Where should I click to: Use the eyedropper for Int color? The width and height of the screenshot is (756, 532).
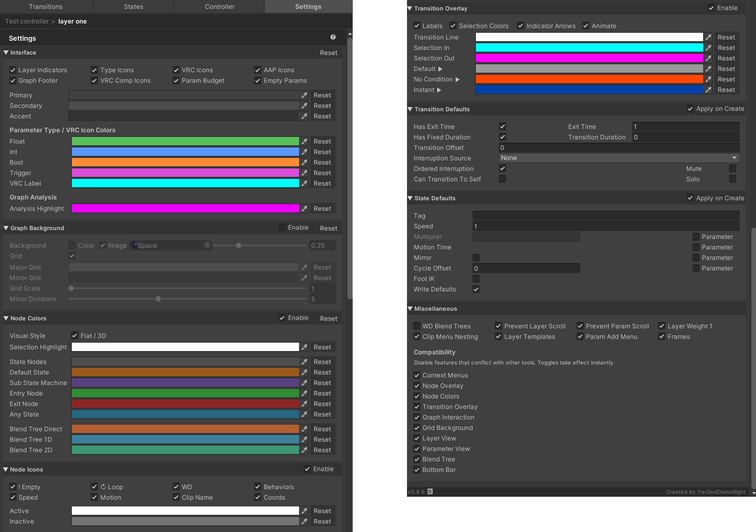[304, 152]
